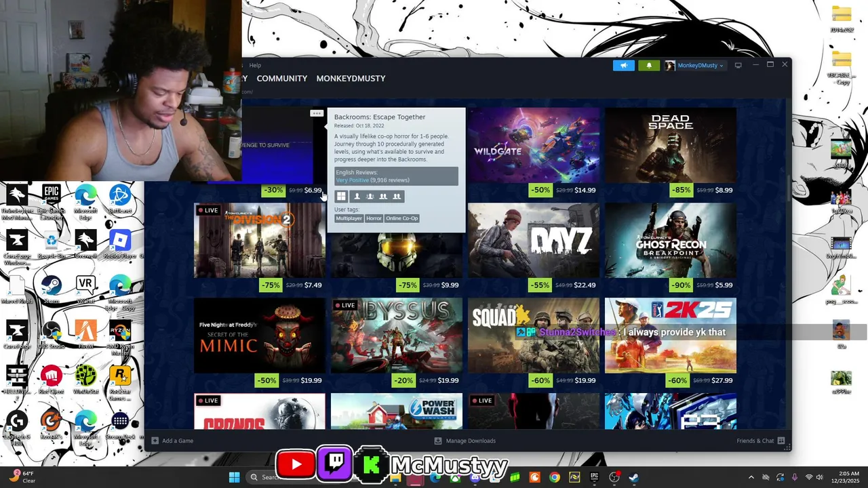Open the Dead Space game capsule
The image size is (868, 488).
pos(671,145)
